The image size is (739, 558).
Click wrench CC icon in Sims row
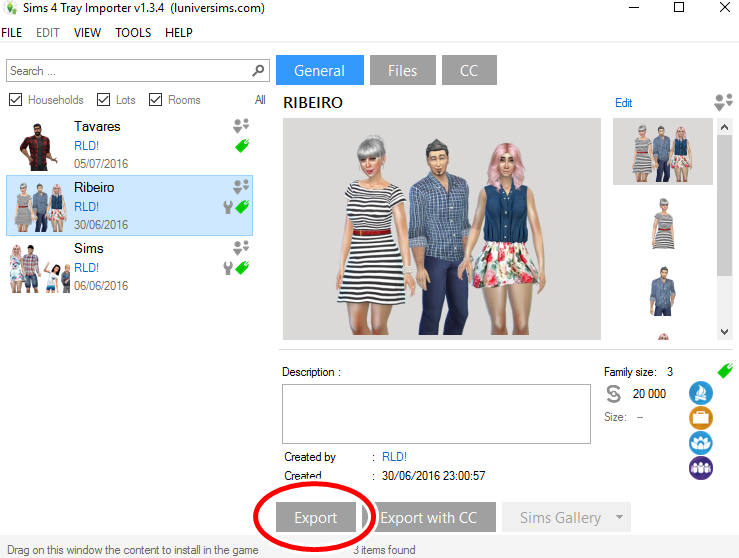pyautogui.click(x=228, y=268)
